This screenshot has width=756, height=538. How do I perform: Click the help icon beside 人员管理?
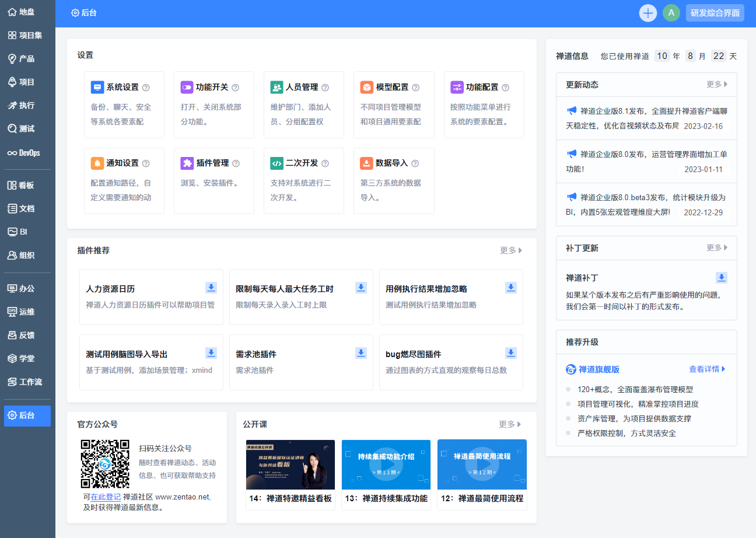coord(325,88)
